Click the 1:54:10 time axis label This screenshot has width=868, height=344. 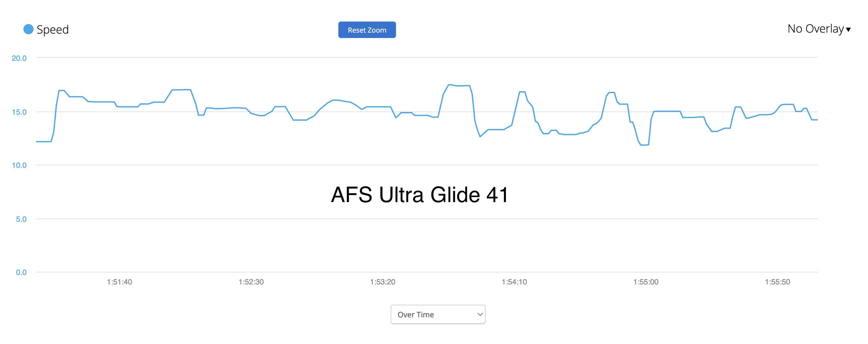click(x=514, y=282)
